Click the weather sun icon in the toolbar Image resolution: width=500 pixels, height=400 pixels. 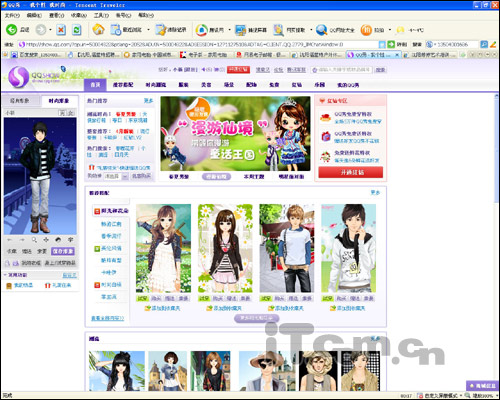coord(400,30)
